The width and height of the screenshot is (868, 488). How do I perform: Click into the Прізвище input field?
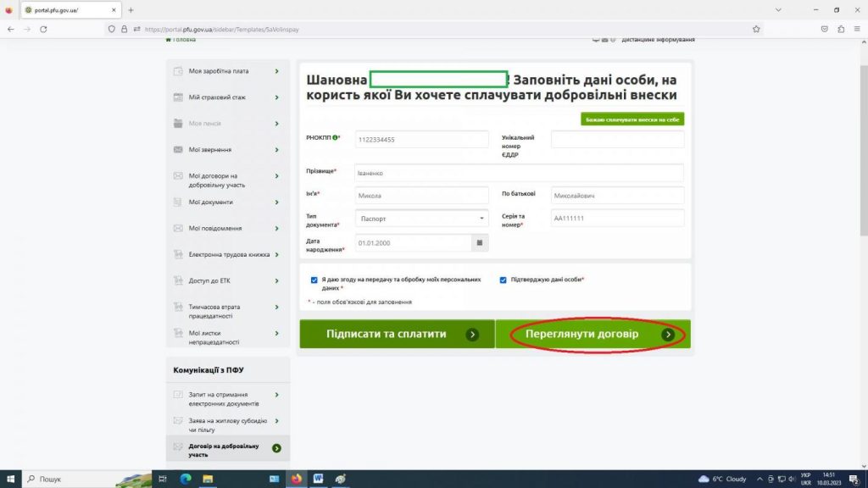point(519,173)
